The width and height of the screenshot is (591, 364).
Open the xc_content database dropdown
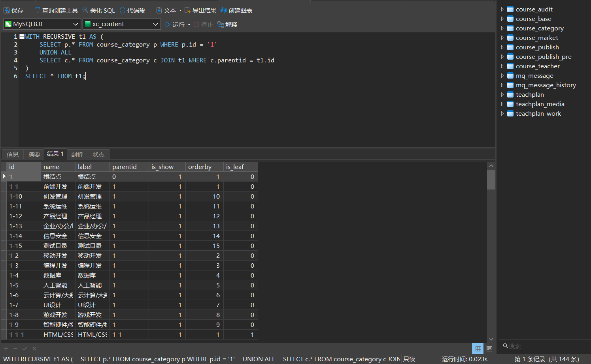click(122, 24)
